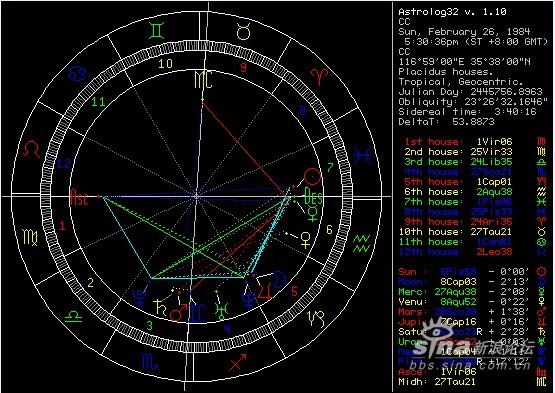Click the '1st house: 1Vir06' row
Image resolution: width=555 pixels, height=393 pixels.
pos(459,142)
